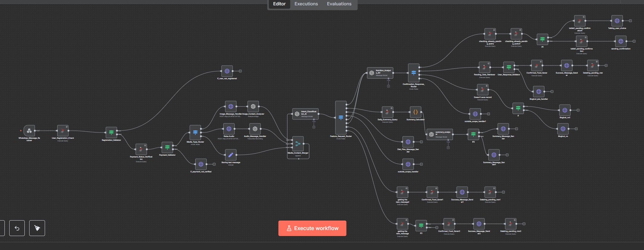
Task: Click the Payment_Status_Verification query node
Action: 141,149
